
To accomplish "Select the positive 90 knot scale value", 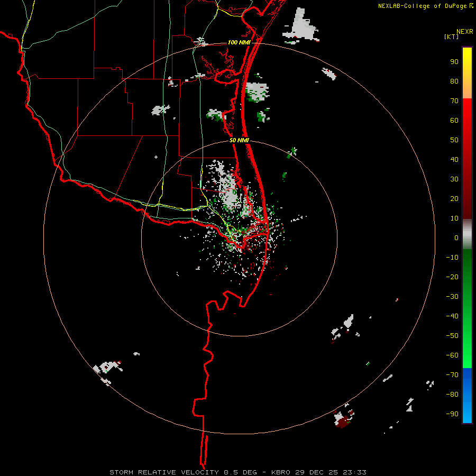I will click(x=454, y=62).
